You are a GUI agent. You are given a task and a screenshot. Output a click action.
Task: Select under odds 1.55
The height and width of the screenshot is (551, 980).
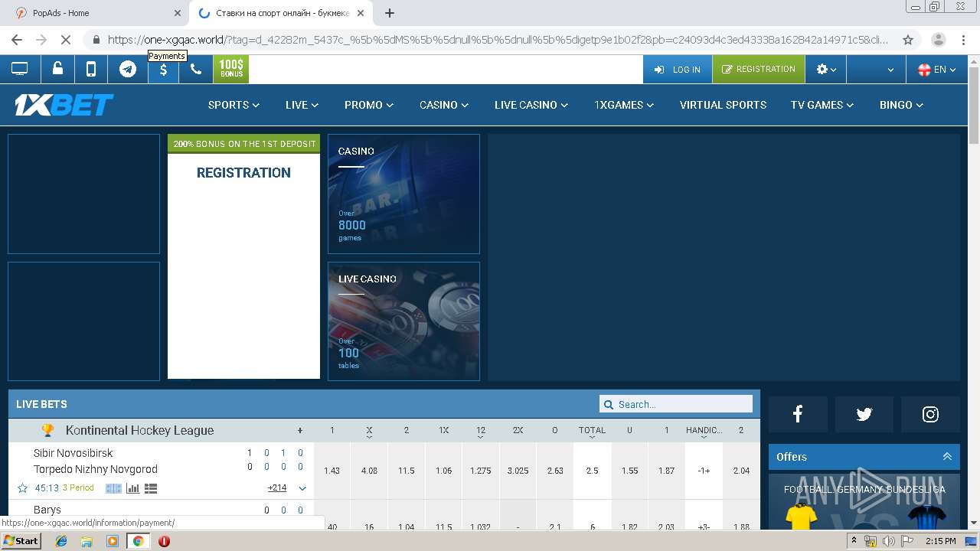click(629, 471)
